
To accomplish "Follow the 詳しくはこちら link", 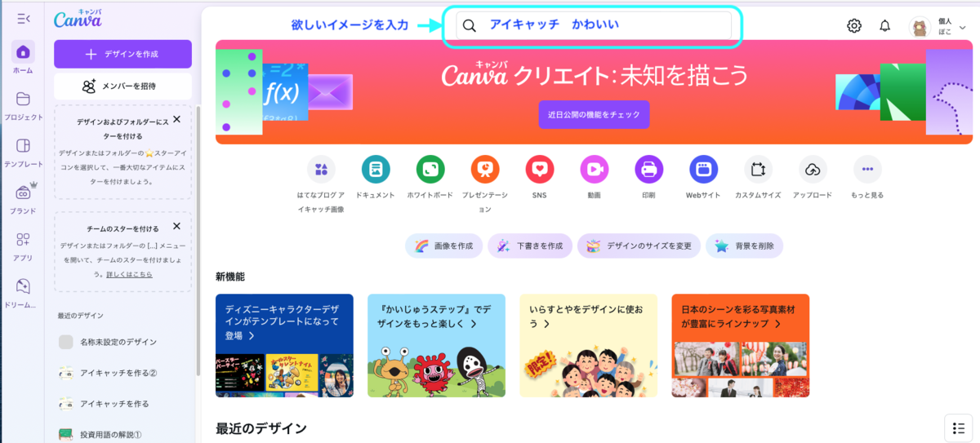I will tap(129, 274).
